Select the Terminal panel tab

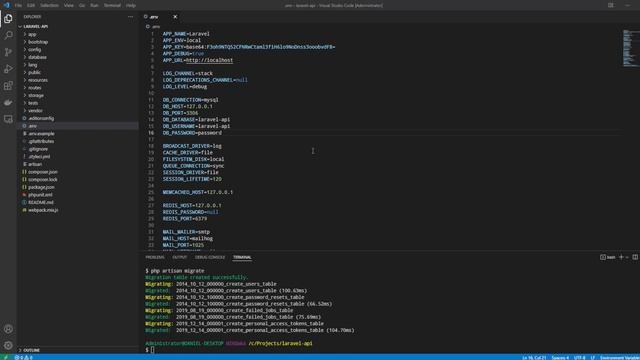click(242, 257)
